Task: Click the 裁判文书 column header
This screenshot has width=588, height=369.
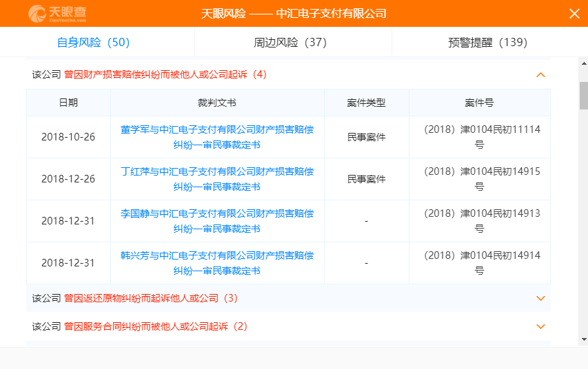Action: [x=217, y=103]
